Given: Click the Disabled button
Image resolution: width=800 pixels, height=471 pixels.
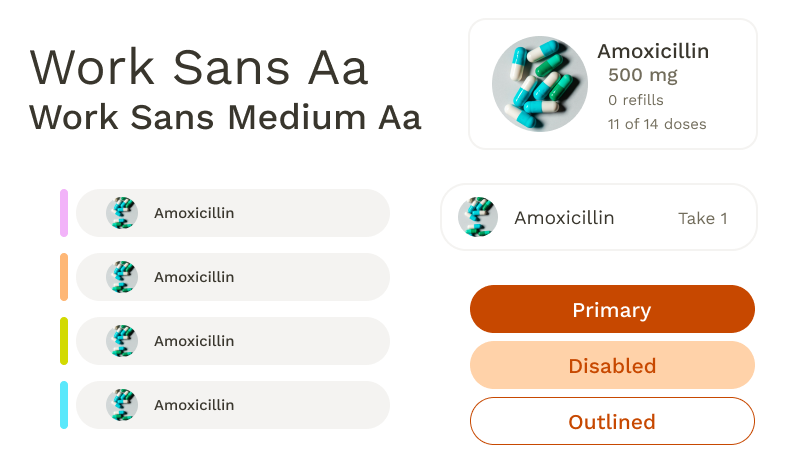Looking at the screenshot, I should (612, 365).
